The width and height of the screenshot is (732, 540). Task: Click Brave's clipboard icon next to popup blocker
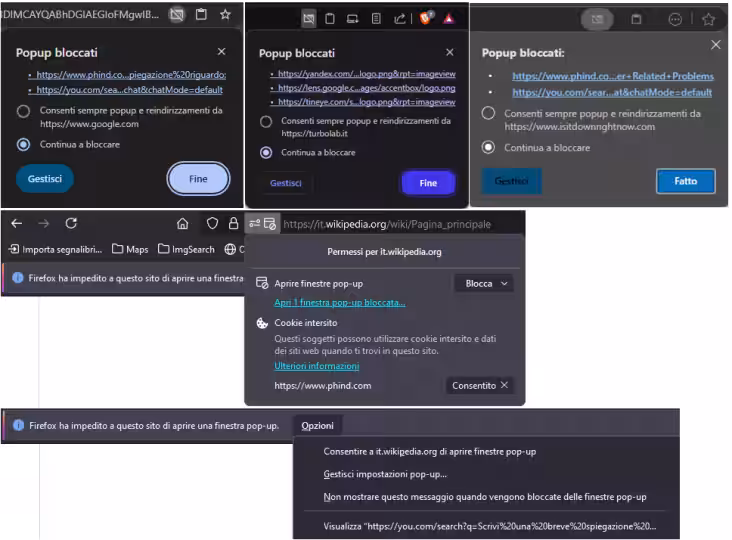(x=330, y=19)
